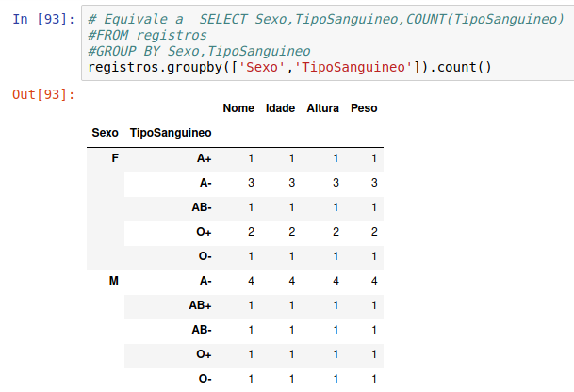Click the '#GROUP BY Sexo,TipoSanguineo' comment

pyautogui.click(x=199, y=51)
